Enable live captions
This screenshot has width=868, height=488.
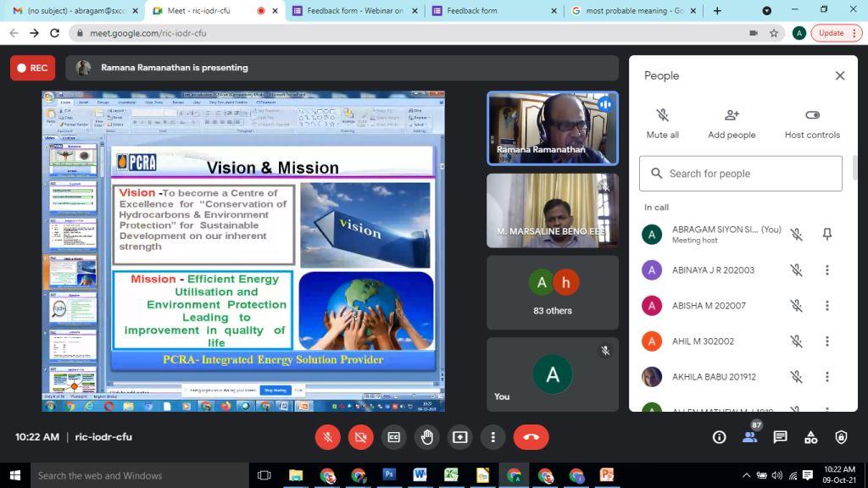(x=393, y=437)
